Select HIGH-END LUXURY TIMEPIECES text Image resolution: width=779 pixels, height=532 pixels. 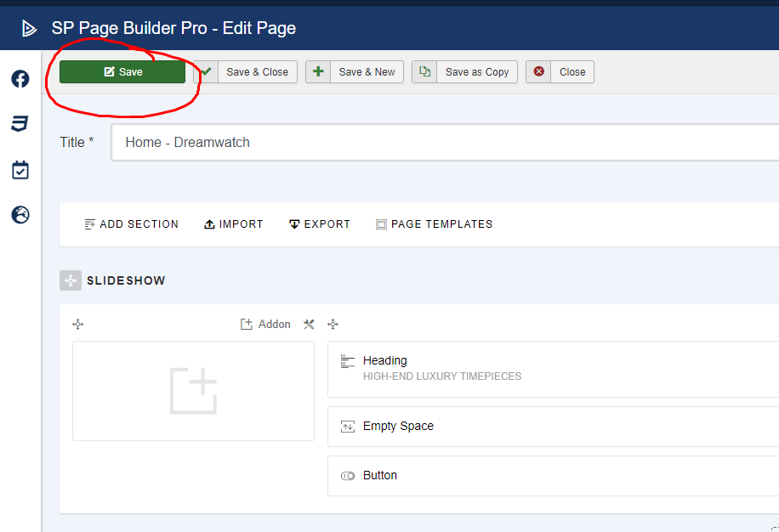[x=442, y=376]
